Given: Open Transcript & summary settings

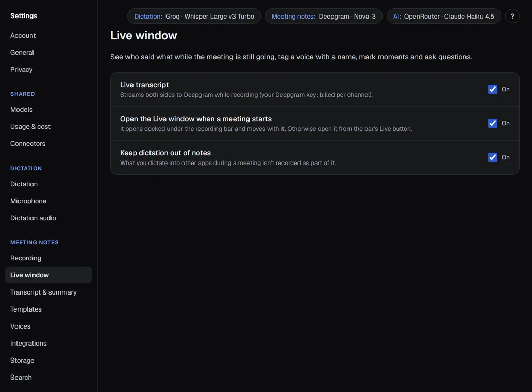Looking at the screenshot, I should click(x=48, y=292).
